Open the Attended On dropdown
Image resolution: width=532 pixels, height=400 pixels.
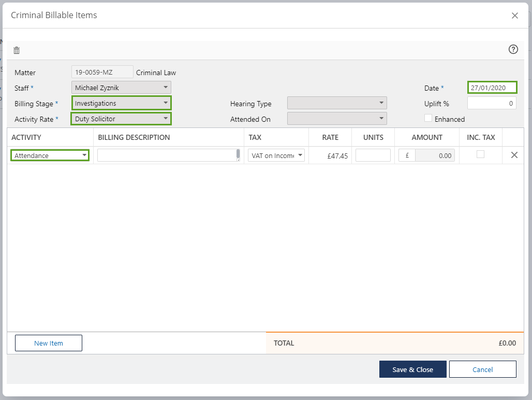[337, 119]
